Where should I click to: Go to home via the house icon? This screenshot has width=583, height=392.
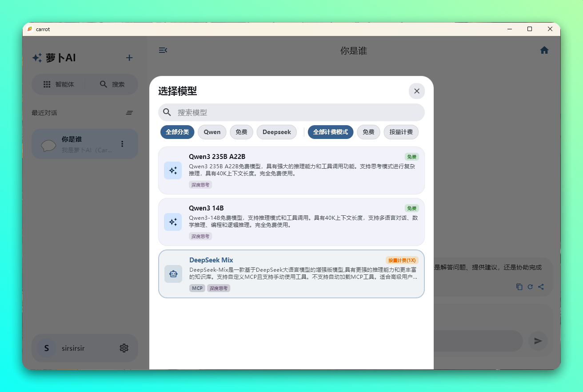tap(544, 50)
